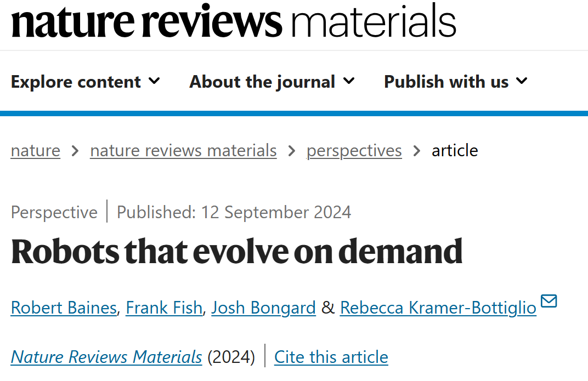Viewport: 588px width, 381px height.
Task: Open author Robert Baines' link
Action: (64, 308)
